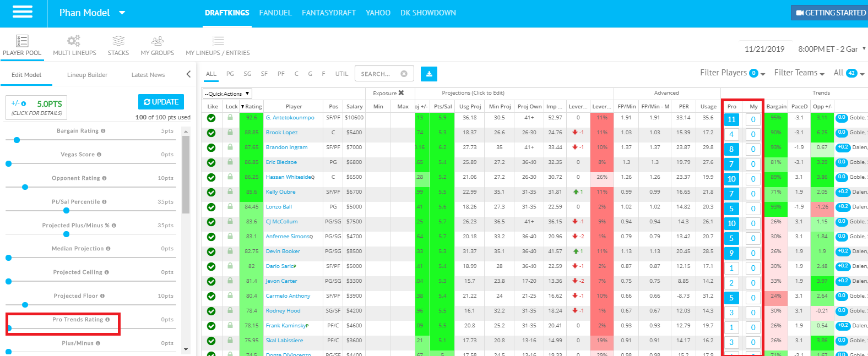Open Devin Booker player link

click(283, 251)
